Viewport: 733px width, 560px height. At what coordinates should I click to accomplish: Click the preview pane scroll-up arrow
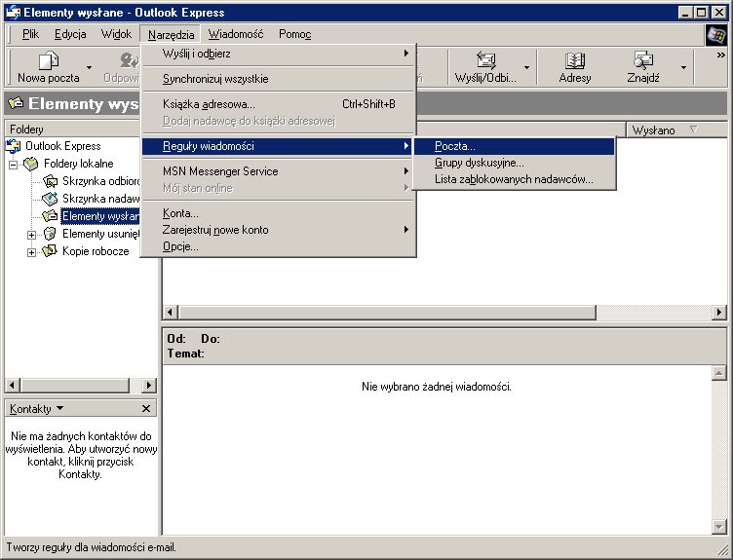[719, 373]
